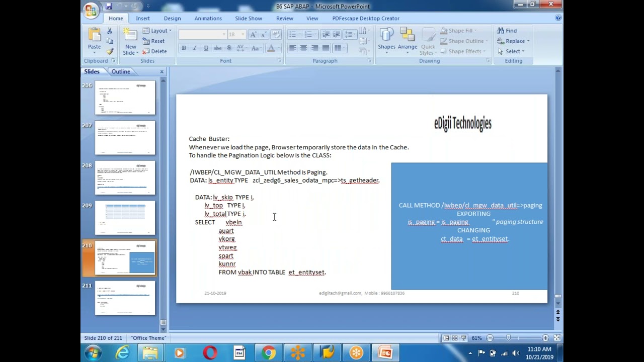644x362 pixels.
Task: Open the Insert ribbon tab
Action: (x=143, y=19)
